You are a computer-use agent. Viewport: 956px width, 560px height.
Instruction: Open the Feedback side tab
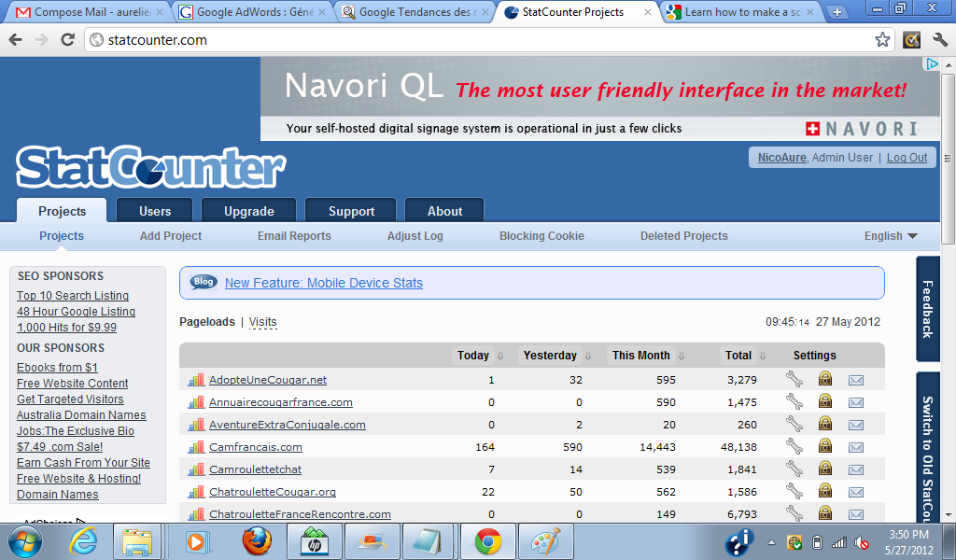(x=928, y=309)
